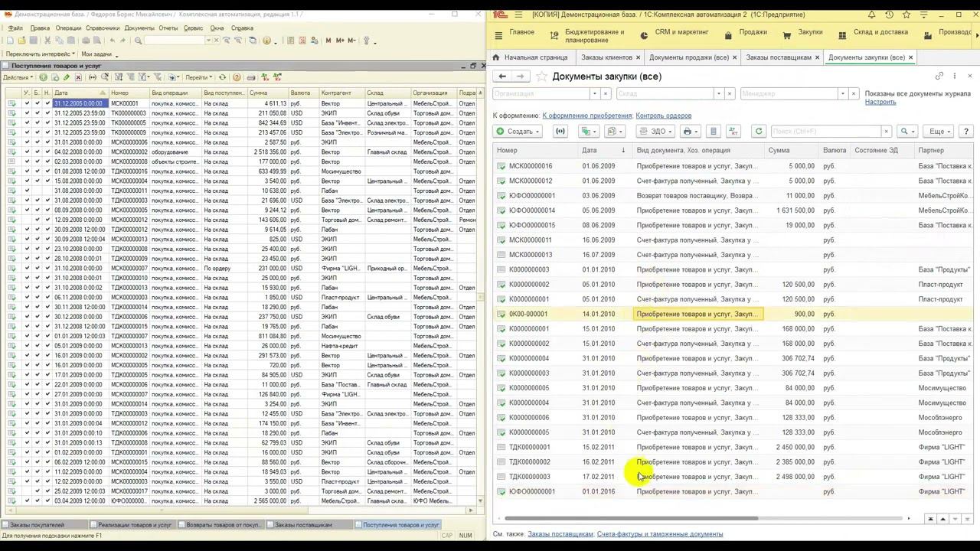Go forward with the right arrow navigation button
Image resolution: width=980 pixels, height=551 pixels.
(520, 77)
